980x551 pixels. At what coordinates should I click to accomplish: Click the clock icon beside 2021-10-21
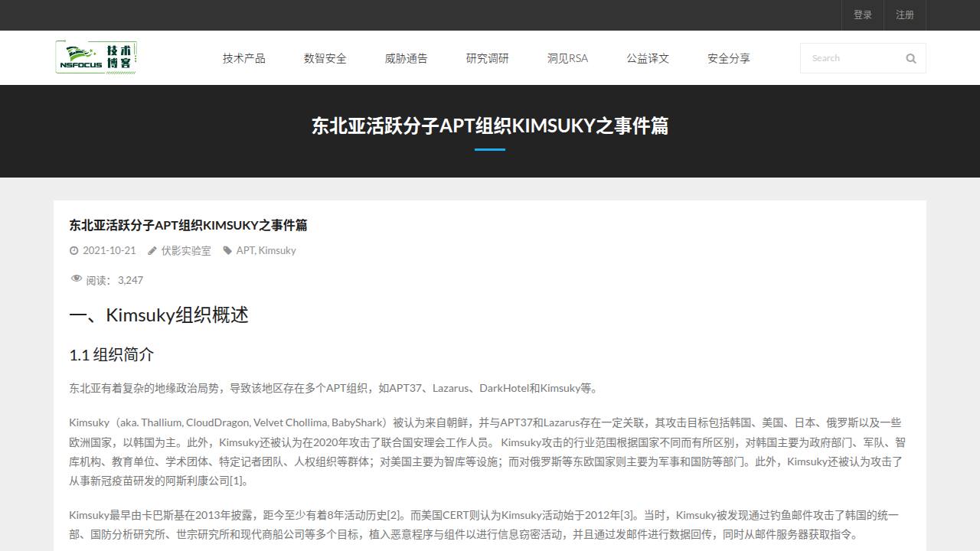pyautogui.click(x=74, y=250)
